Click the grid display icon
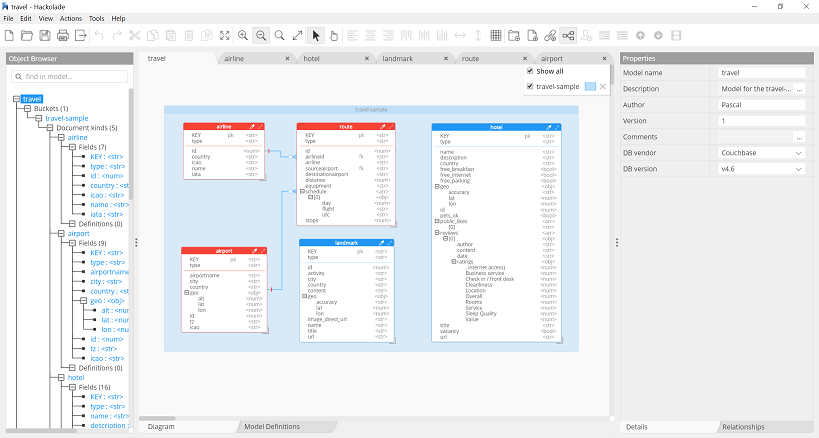This screenshot has height=438, width=819. [495, 36]
